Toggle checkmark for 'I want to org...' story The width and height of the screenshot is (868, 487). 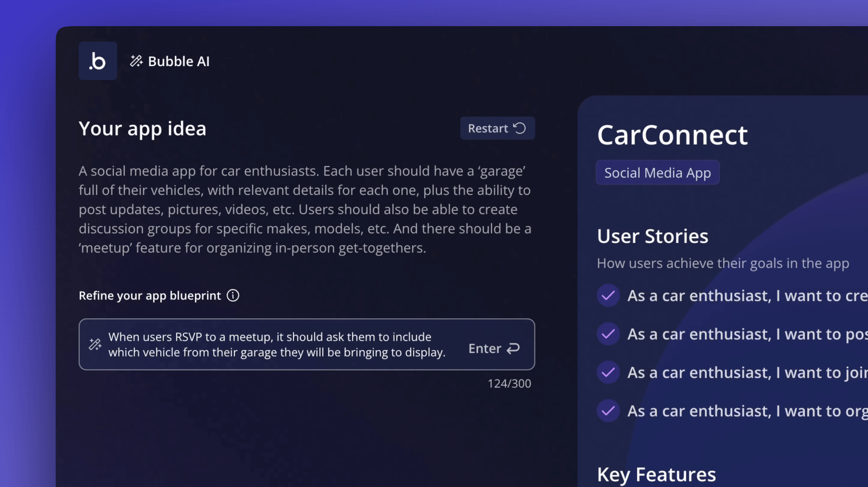(608, 411)
